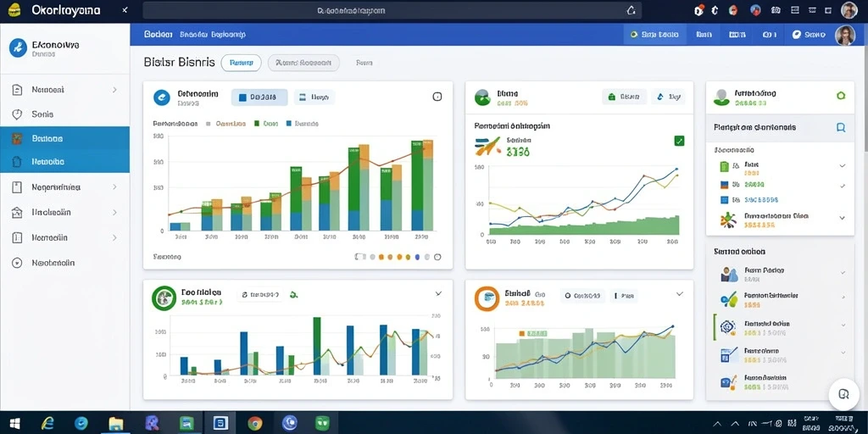Click the gear icon on the third lower panel row
The image size is (868, 434).
pyautogui.click(x=728, y=328)
